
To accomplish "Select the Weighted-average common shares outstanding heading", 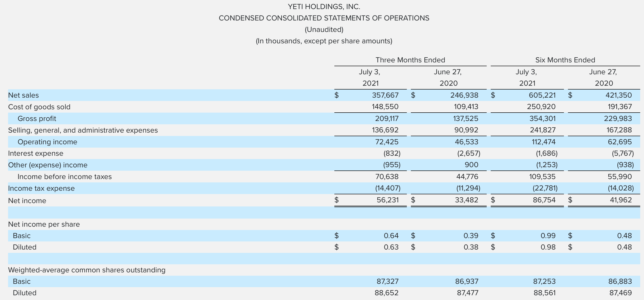I will tap(87, 270).
